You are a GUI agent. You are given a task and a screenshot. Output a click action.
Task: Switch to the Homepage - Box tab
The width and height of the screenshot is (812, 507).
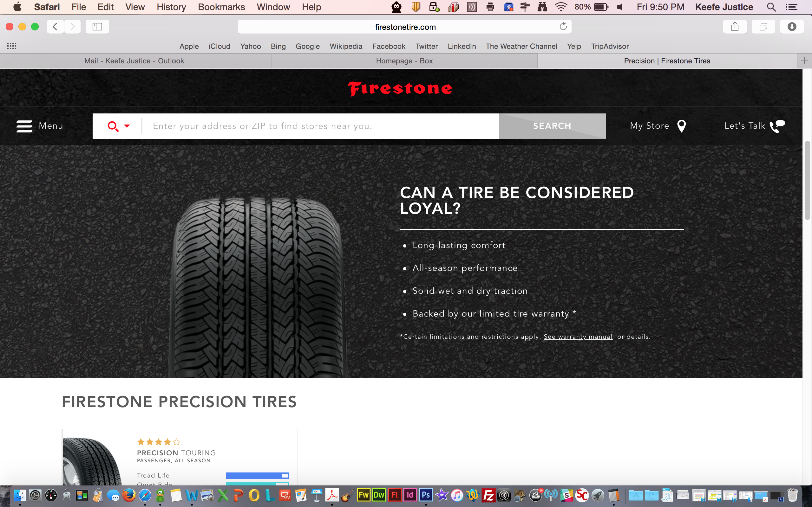404,61
